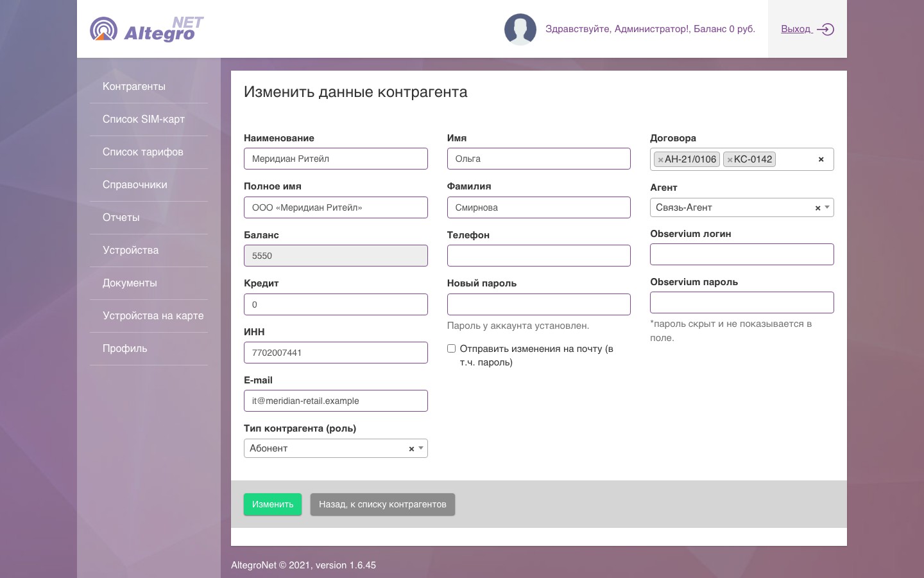Focus the Observium пароль field

[742, 302]
